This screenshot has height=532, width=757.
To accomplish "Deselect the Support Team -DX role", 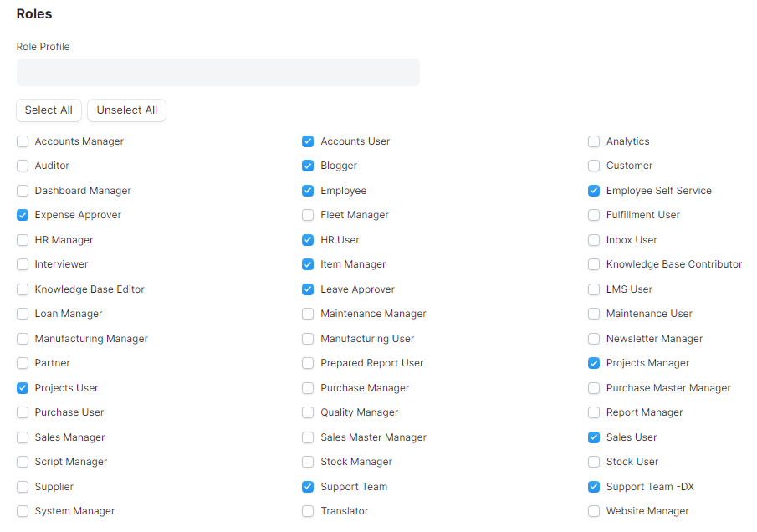I will click(x=594, y=487).
